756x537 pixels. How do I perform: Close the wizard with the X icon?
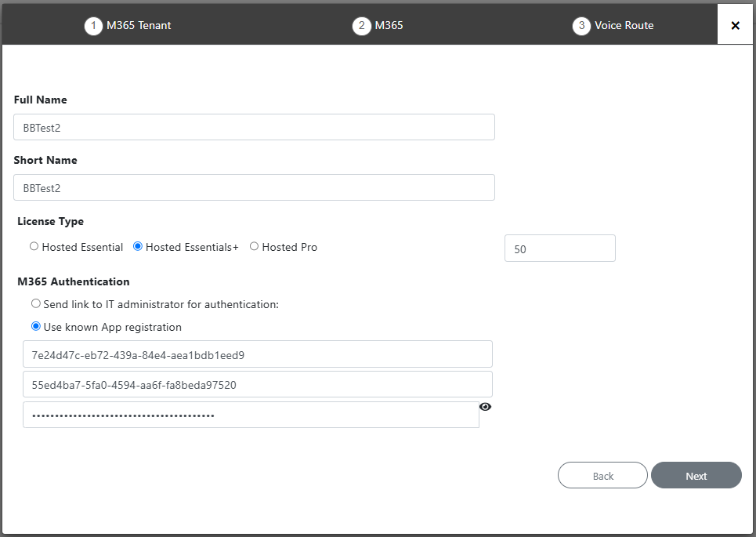pos(736,25)
